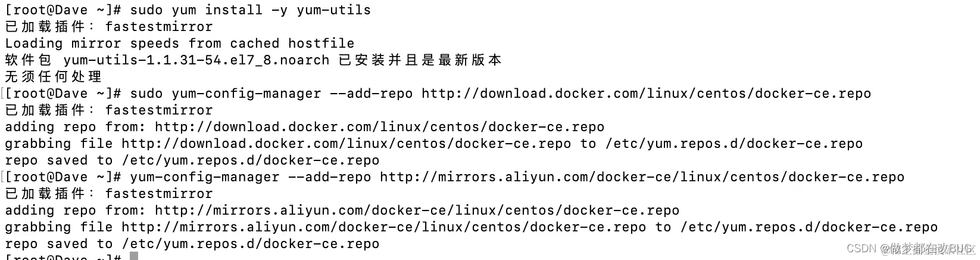Click the first "已加载插件: fastestmirror" line

click(109, 27)
